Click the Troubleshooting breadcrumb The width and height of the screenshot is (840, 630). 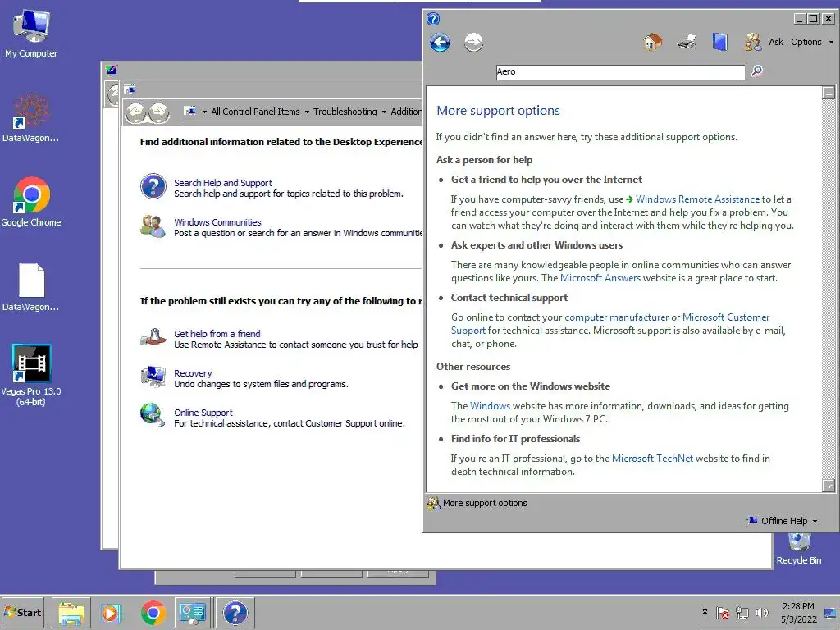[345, 112]
